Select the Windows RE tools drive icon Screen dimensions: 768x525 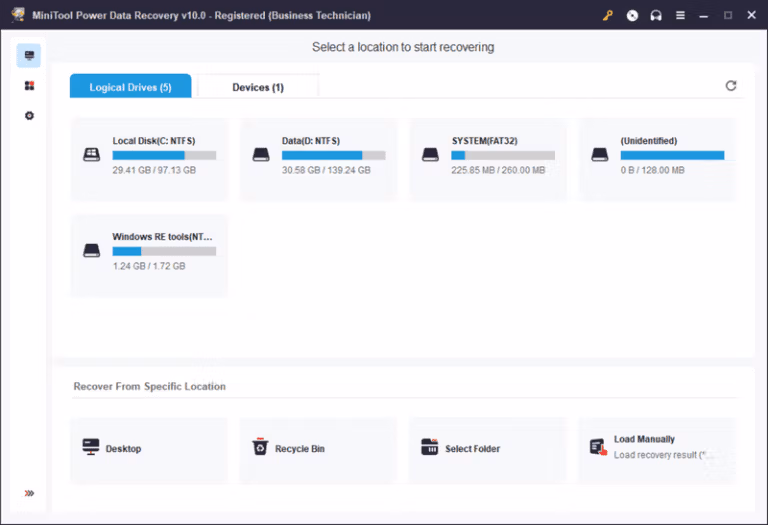point(92,251)
